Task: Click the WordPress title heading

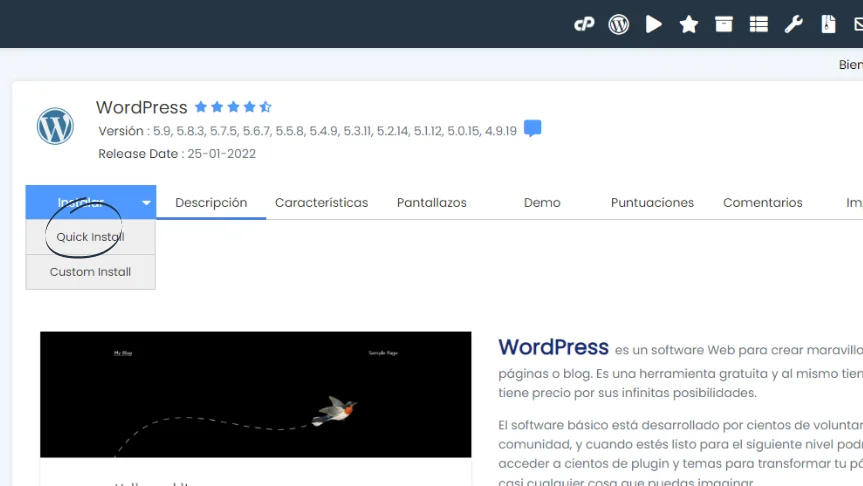Action: 141,107
